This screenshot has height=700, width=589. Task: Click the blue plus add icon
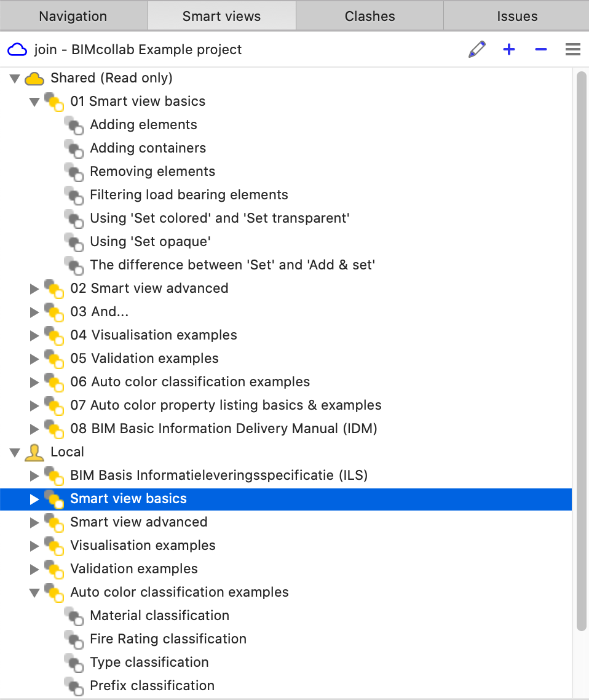point(508,50)
